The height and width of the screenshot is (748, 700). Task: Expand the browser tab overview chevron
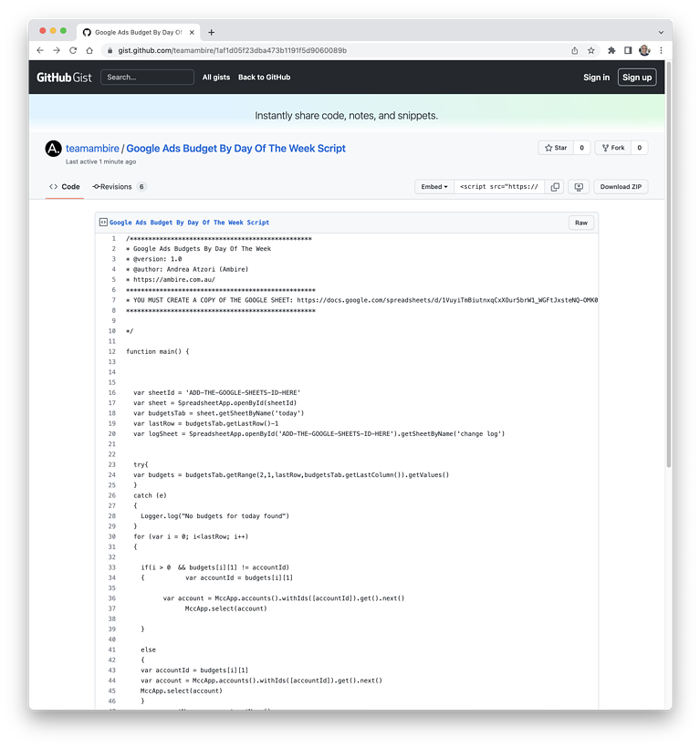click(x=661, y=30)
